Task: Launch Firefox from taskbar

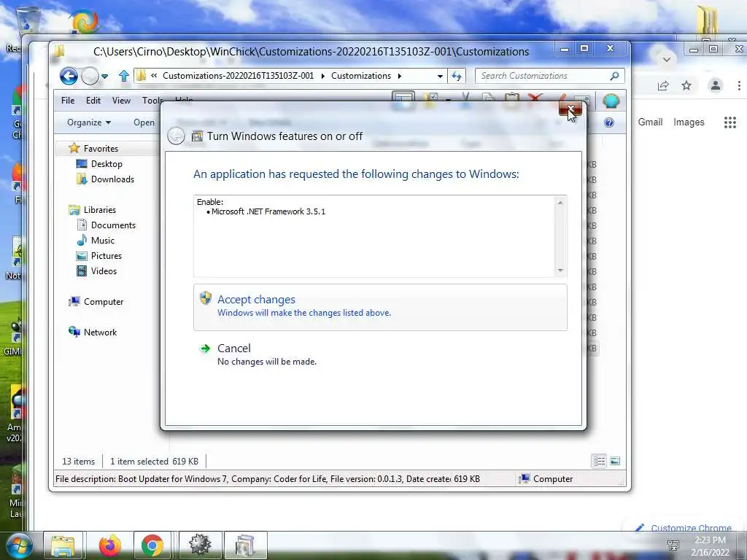Action: [x=109, y=545]
